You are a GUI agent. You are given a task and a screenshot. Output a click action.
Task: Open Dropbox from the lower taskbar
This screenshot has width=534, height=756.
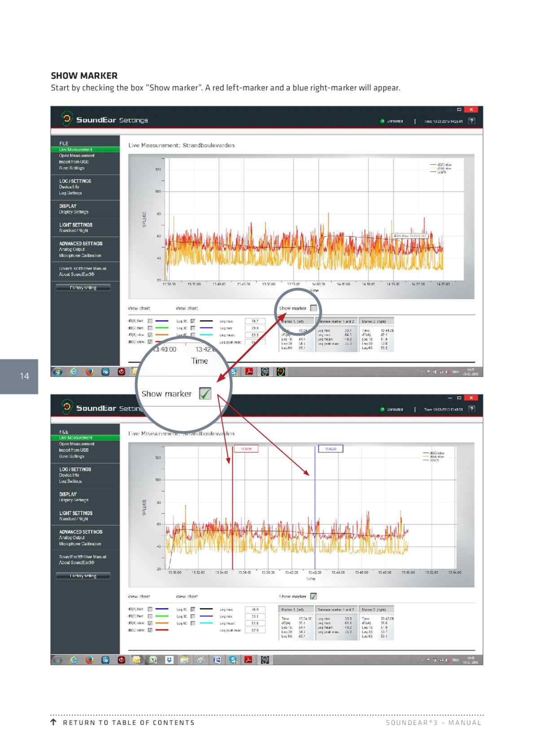(x=169, y=659)
